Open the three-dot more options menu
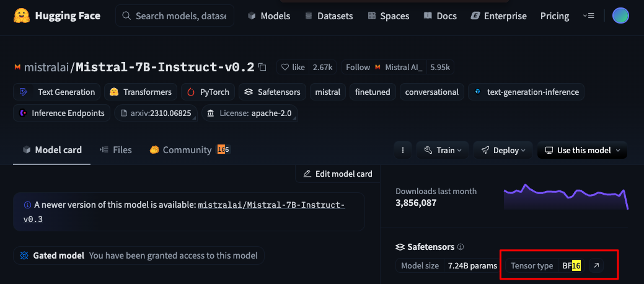 click(403, 151)
